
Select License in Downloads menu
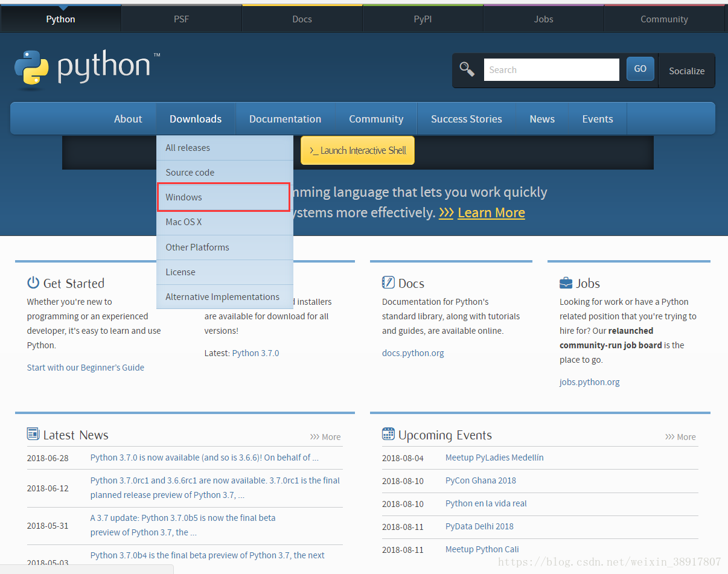(225, 272)
